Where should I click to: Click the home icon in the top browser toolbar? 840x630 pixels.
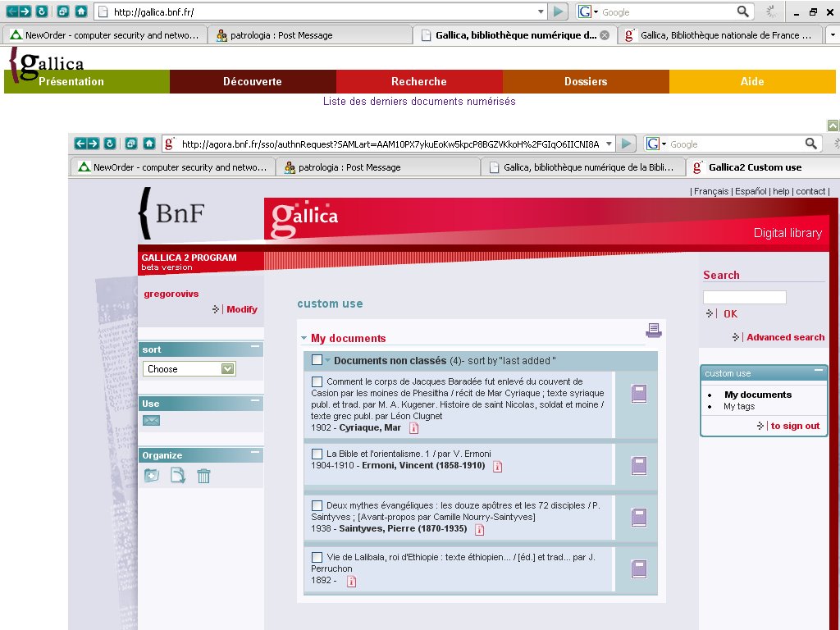81,11
